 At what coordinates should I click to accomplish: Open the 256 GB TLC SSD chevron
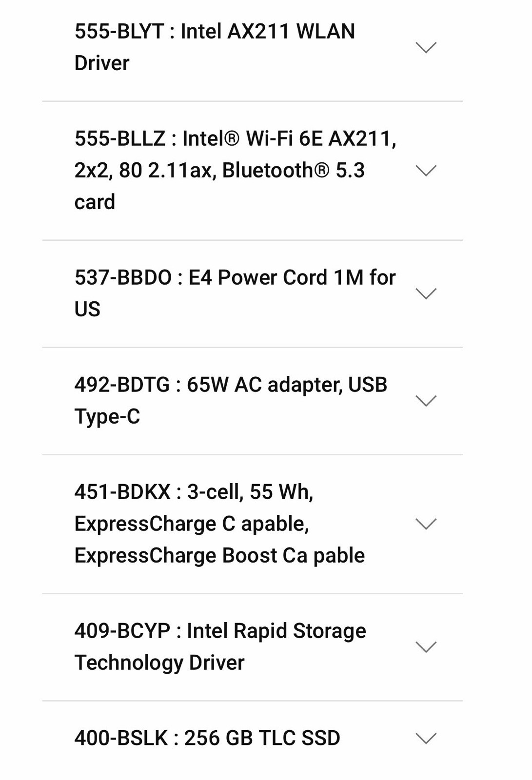point(426,738)
